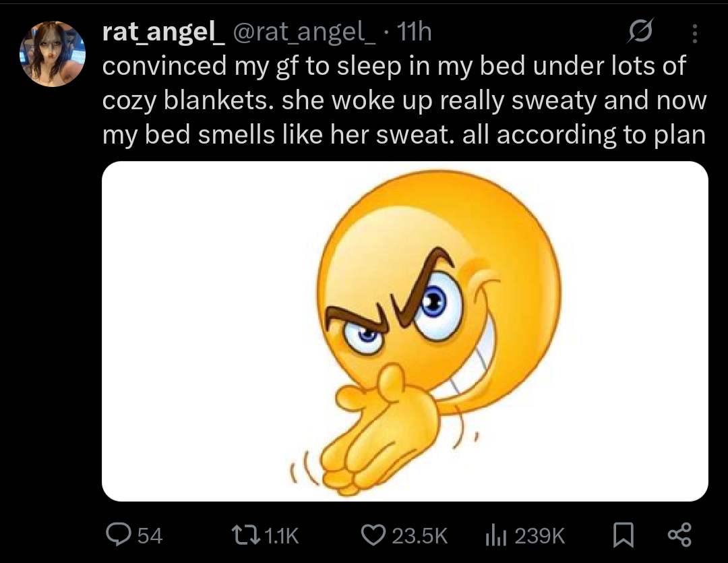This screenshot has height=563, width=728.
Task: Click the 239K views count
Action: pyautogui.click(x=539, y=536)
